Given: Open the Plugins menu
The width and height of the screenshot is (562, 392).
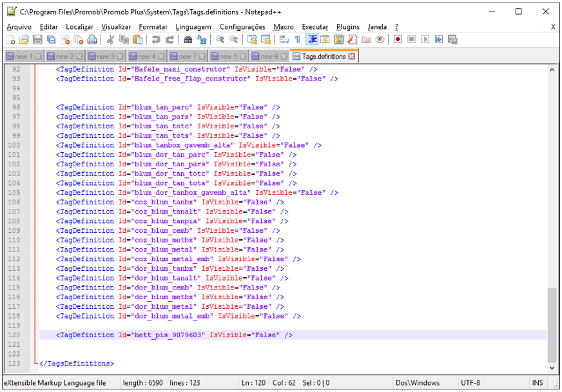Looking at the screenshot, I should [x=348, y=26].
